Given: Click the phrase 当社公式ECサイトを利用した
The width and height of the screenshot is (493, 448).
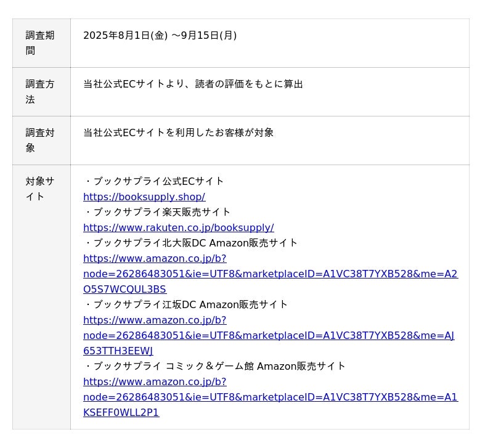Looking at the screenshot, I should [148, 132].
